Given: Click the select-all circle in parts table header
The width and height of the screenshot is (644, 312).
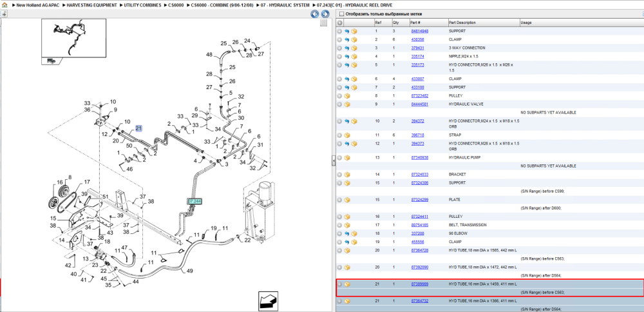Looking at the screenshot, I should [339, 23].
